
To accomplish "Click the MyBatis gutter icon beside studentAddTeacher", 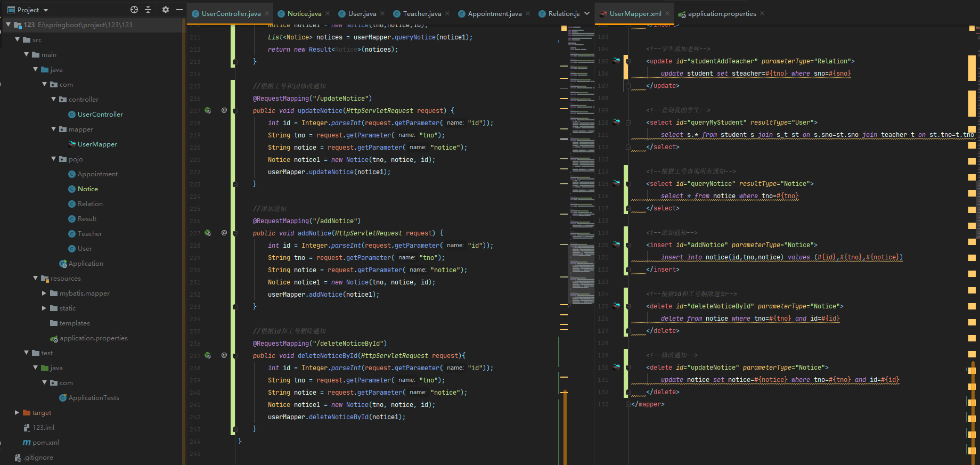I will point(617,61).
